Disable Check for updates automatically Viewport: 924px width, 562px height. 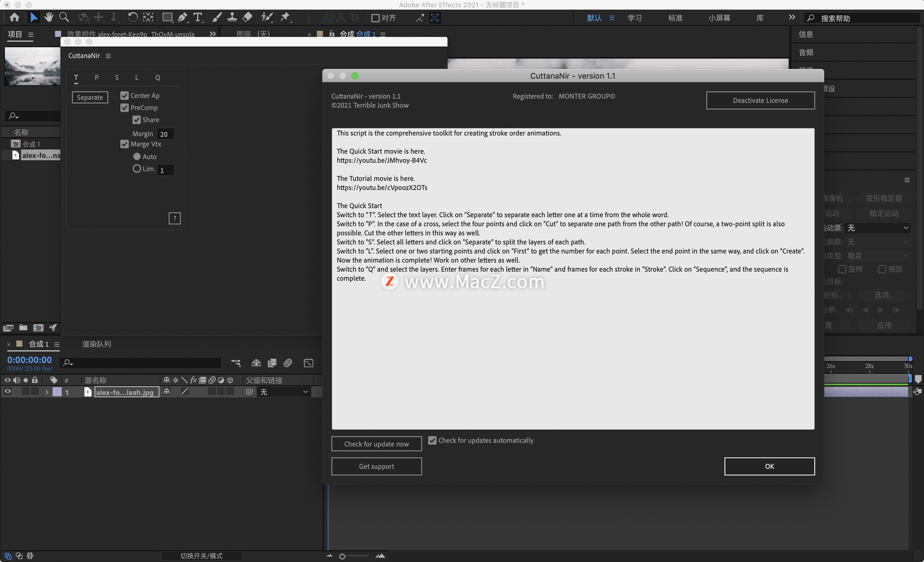tap(432, 440)
